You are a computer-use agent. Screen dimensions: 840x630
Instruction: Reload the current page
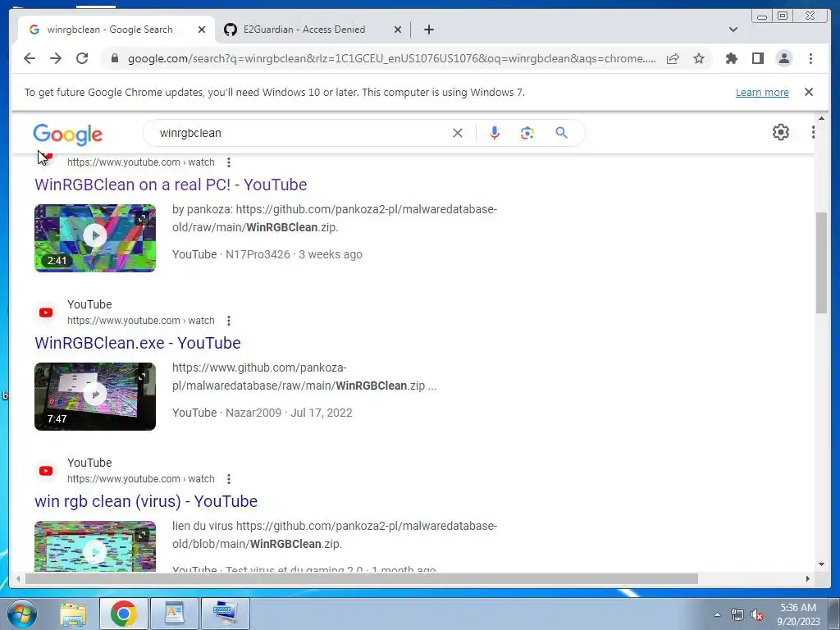[x=82, y=58]
